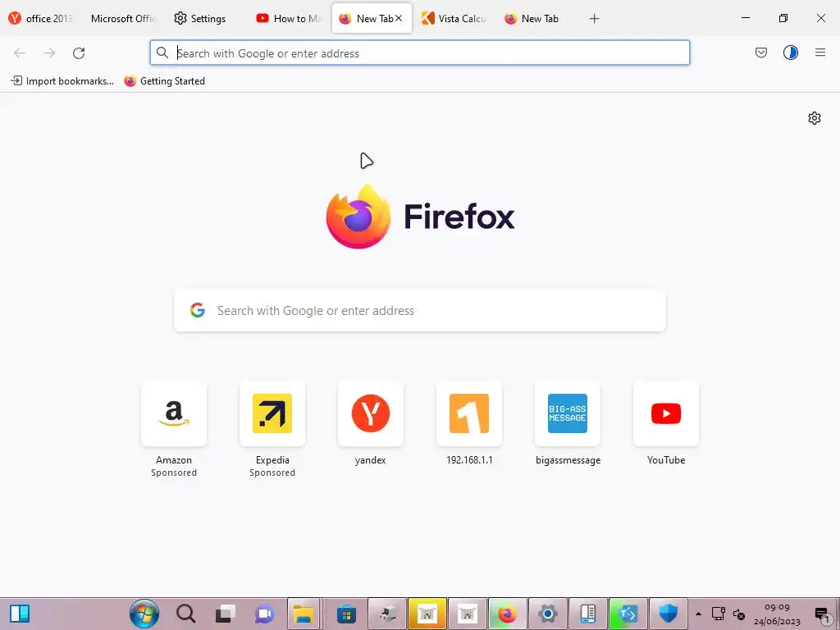Open the widgets panel on taskbar

[20, 614]
